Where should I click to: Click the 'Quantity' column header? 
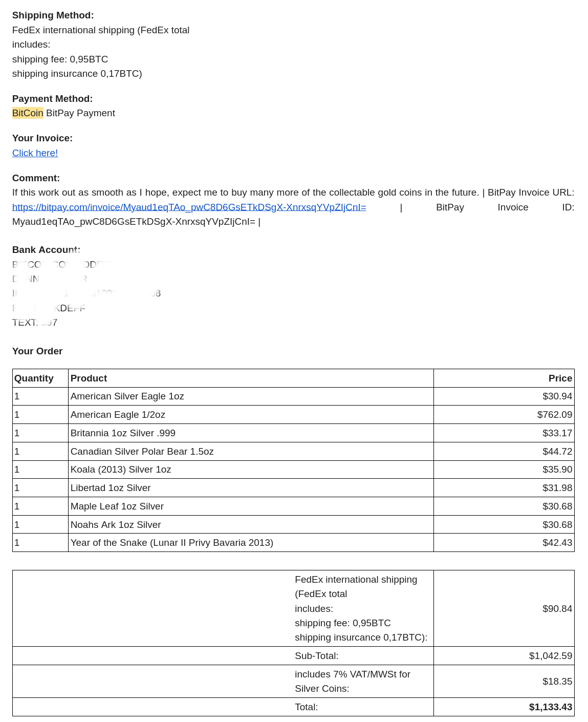40,378
